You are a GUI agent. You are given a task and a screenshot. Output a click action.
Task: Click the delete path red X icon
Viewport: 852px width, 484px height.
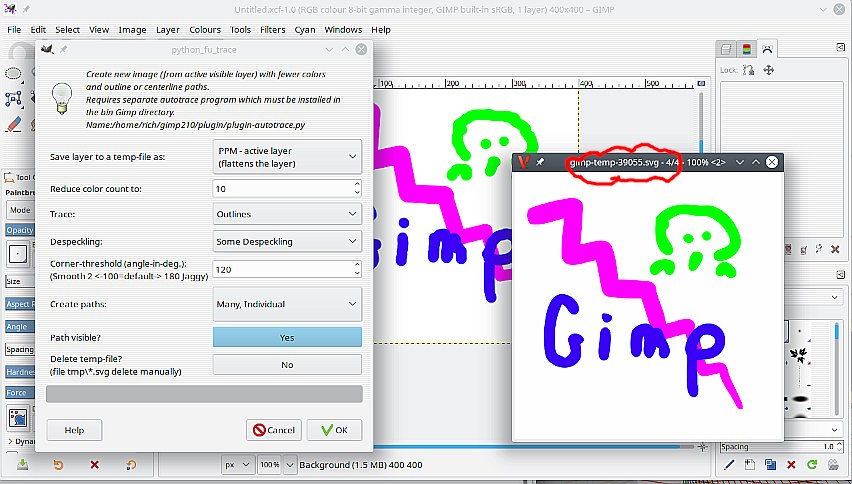tap(835, 249)
